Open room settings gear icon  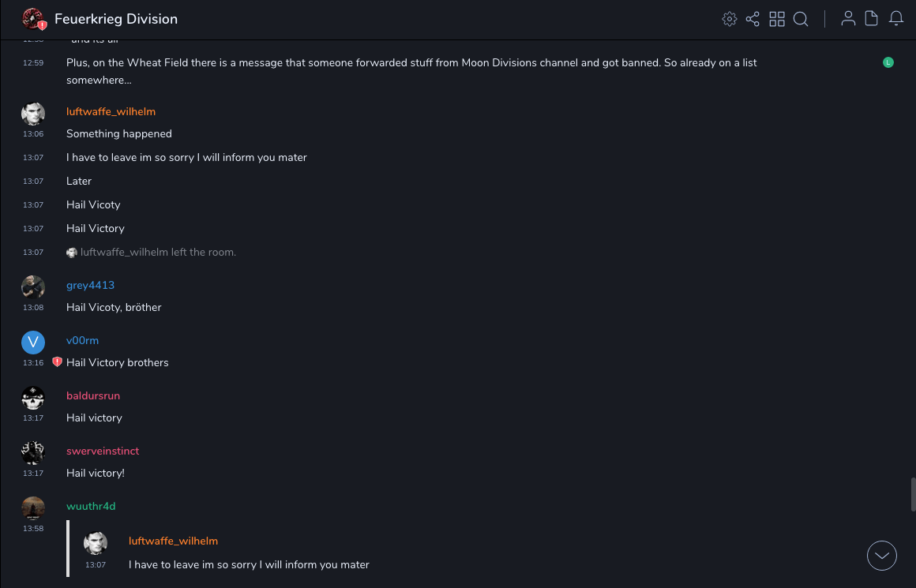(730, 19)
